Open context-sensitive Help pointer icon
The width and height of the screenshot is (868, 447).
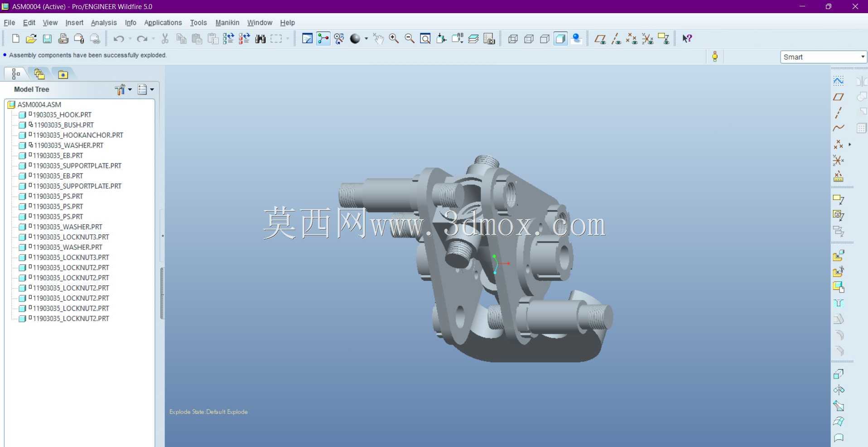pyautogui.click(x=687, y=38)
